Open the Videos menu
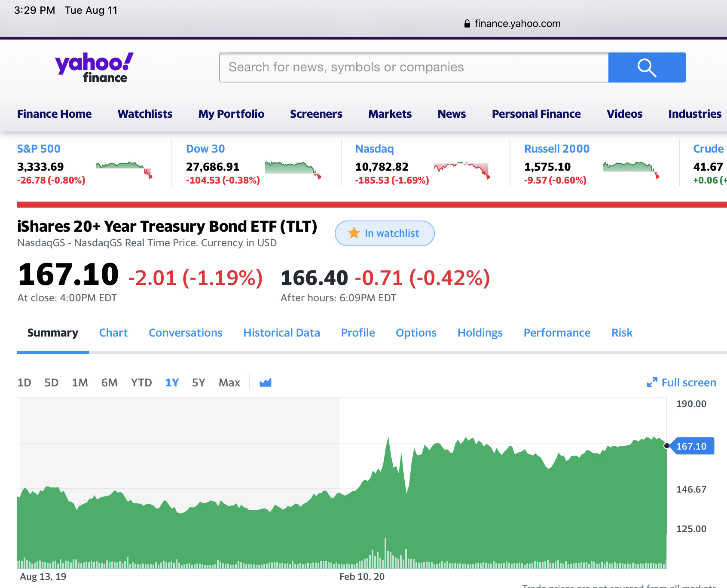 point(625,114)
